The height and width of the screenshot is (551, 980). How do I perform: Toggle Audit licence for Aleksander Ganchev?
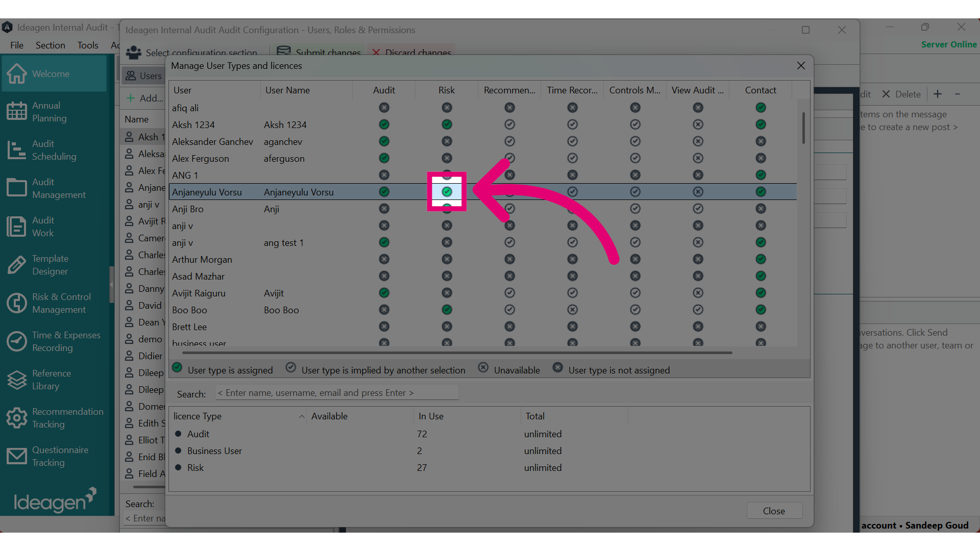pyautogui.click(x=384, y=141)
